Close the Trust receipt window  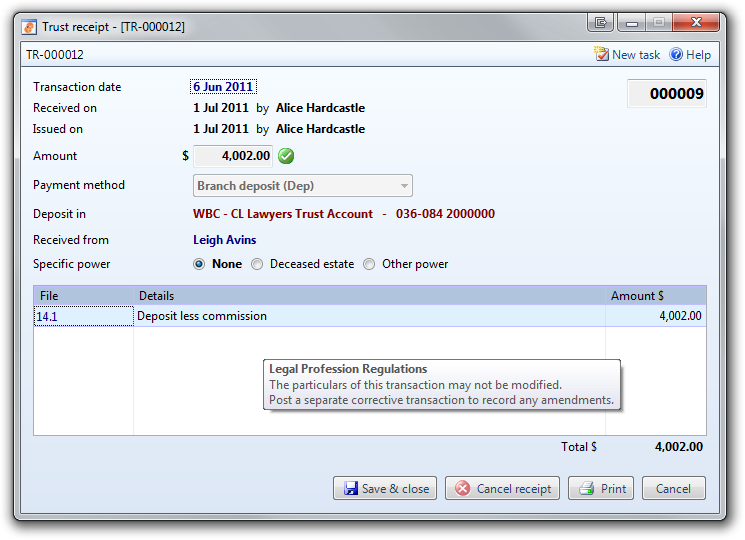click(696, 22)
